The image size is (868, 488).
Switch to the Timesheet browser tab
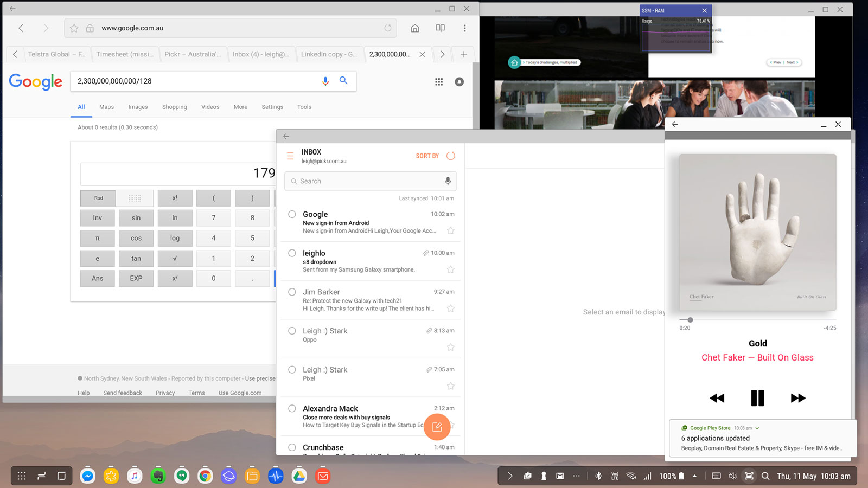tap(125, 54)
